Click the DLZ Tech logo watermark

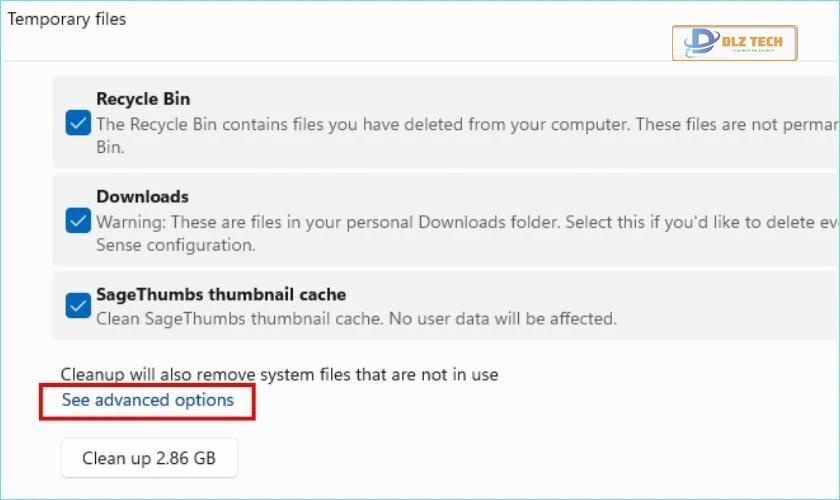coord(734,43)
